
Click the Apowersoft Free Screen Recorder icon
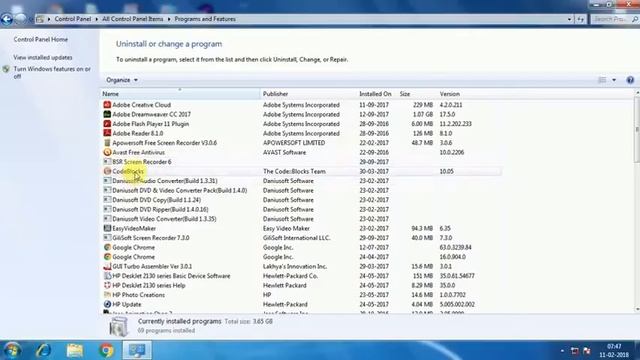click(x=107, y=143)
